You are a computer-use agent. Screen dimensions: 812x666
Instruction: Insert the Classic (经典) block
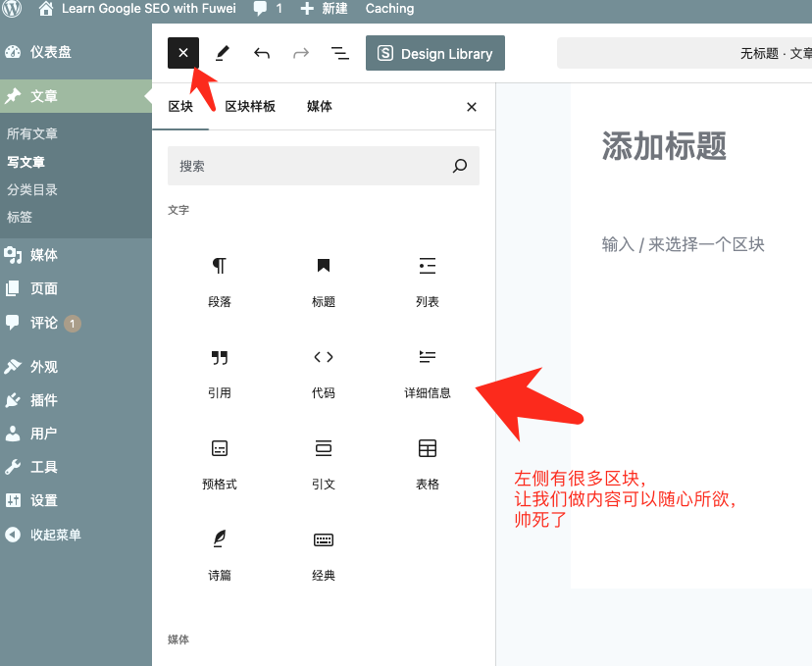tap(324, 554)
